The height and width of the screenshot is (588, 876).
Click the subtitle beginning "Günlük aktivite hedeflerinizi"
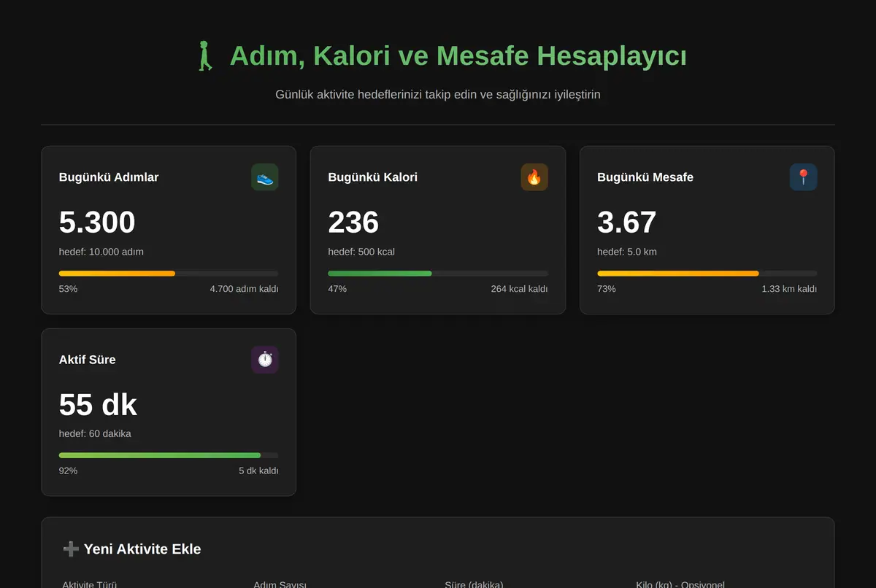(x=438, y=95)
